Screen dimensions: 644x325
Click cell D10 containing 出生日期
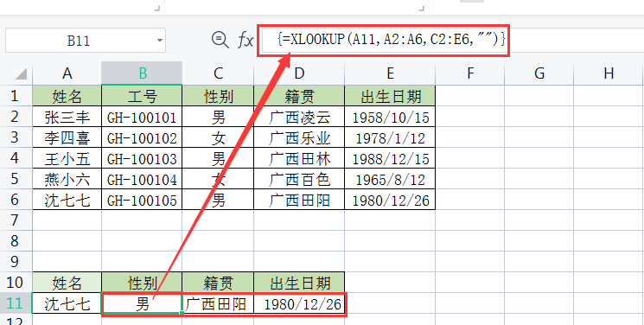pyautogui.click(x=299, y=283)
